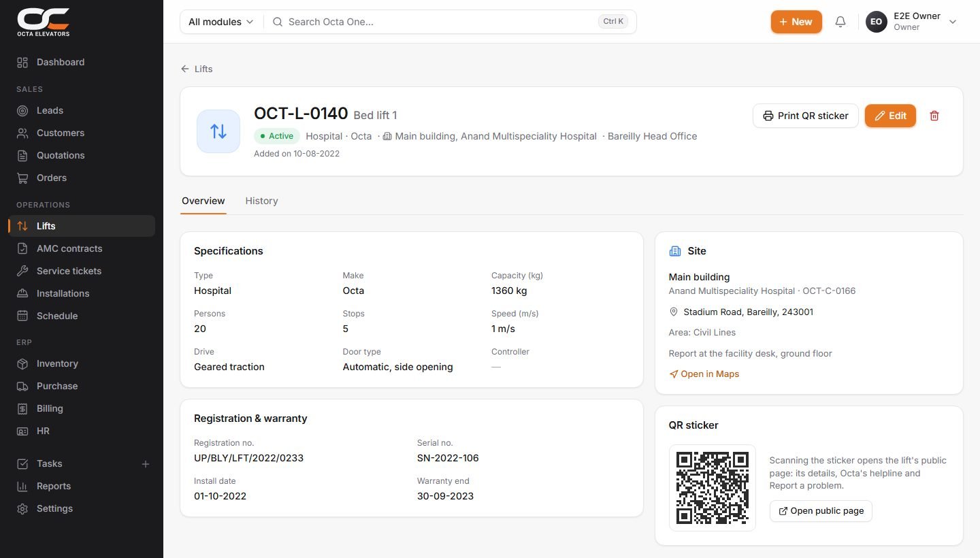Click the Edit button

890,116
